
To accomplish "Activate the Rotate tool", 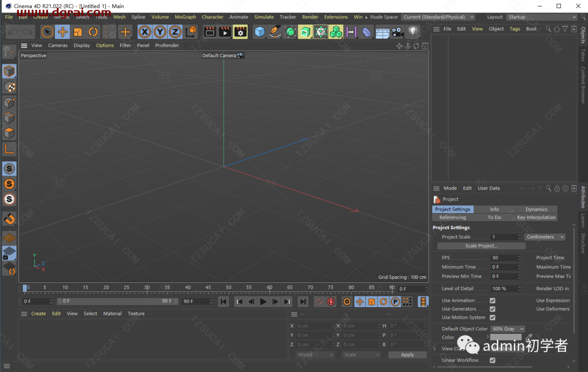I will [x=93, y=32].
